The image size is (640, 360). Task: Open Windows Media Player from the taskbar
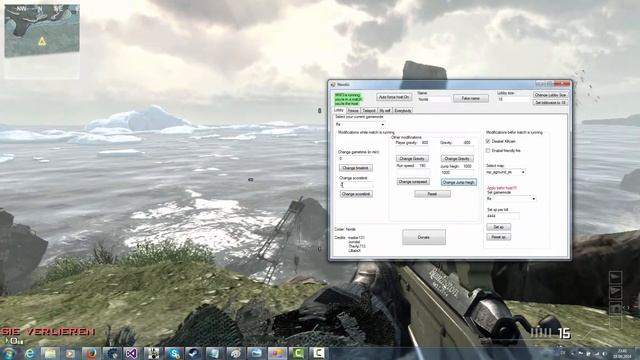point(71,353)
